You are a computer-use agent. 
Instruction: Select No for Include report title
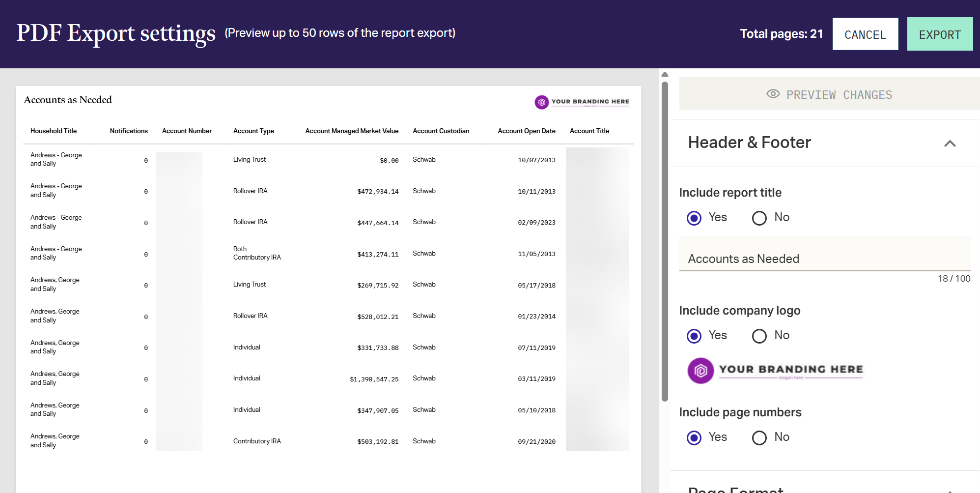(x=759, y=218)
